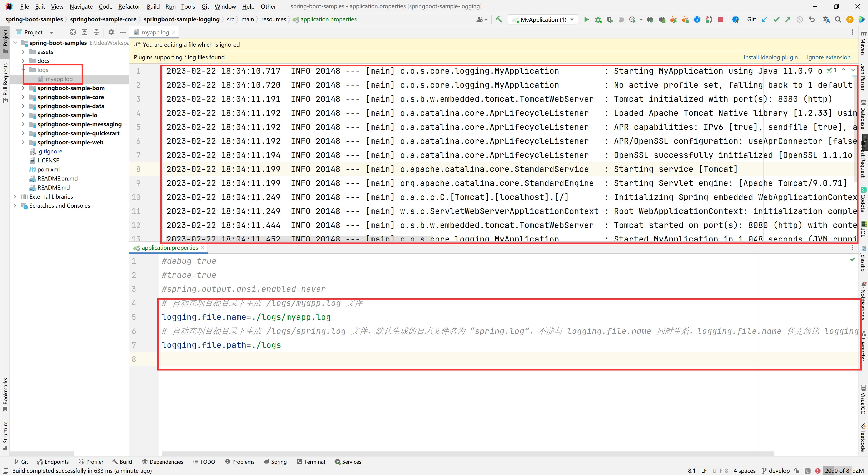Push commits using green up-right arrow

(788, 19)
